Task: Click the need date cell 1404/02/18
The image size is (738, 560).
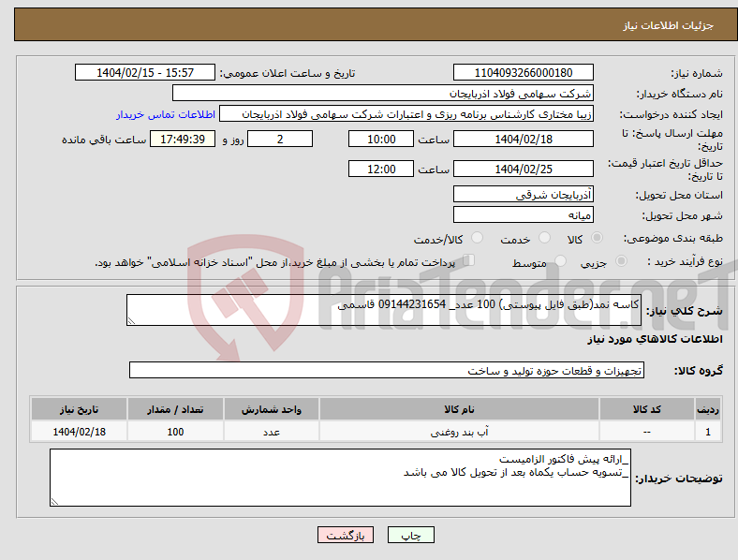Action: 79,432
